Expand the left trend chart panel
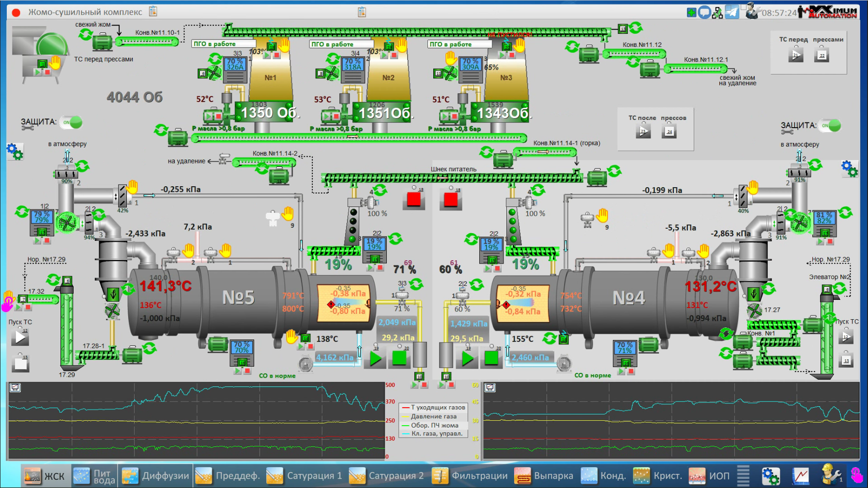 (15, 387)
